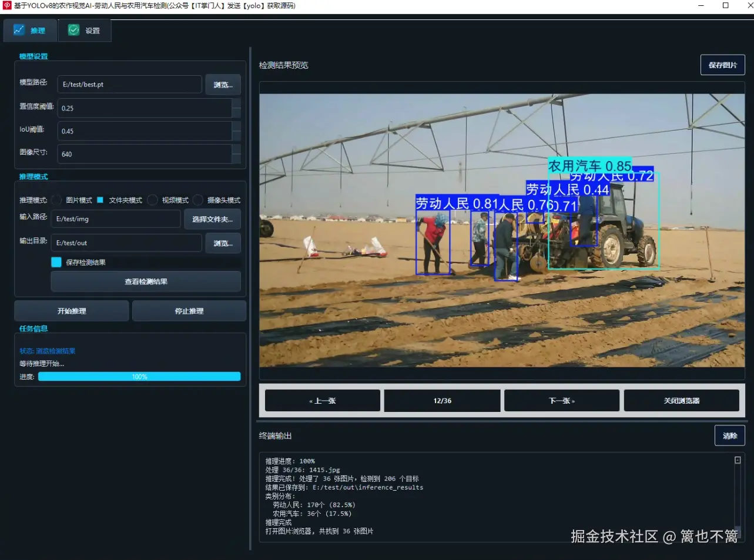754x560 pixels.
Task: Click the 输入路径 field showing E:/test/img
Action: coord(116,219)
